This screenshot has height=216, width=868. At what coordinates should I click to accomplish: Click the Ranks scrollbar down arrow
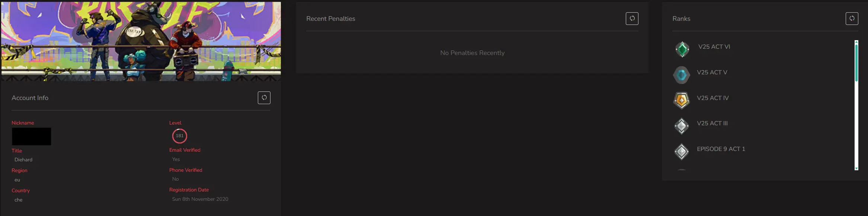(x=856, y=168)
